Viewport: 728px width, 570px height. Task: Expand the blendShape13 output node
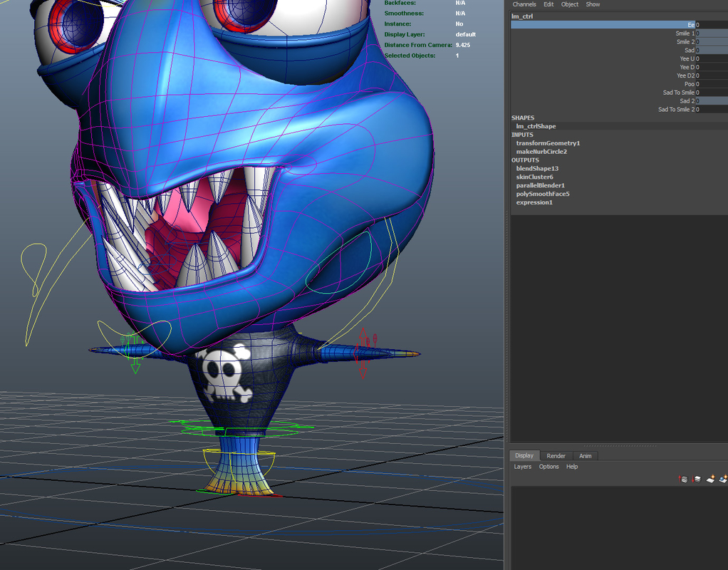click(x=537, y=168)
